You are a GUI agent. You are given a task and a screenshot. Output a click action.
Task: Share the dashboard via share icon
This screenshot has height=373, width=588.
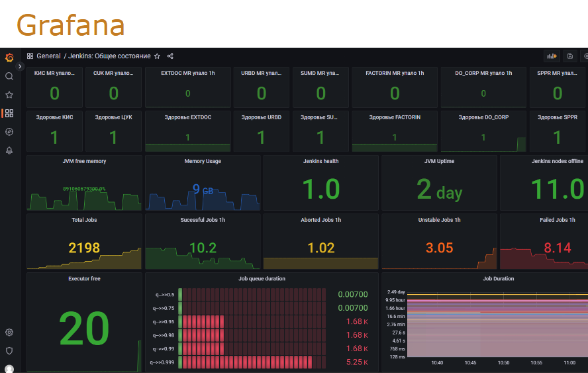(170, 56)
